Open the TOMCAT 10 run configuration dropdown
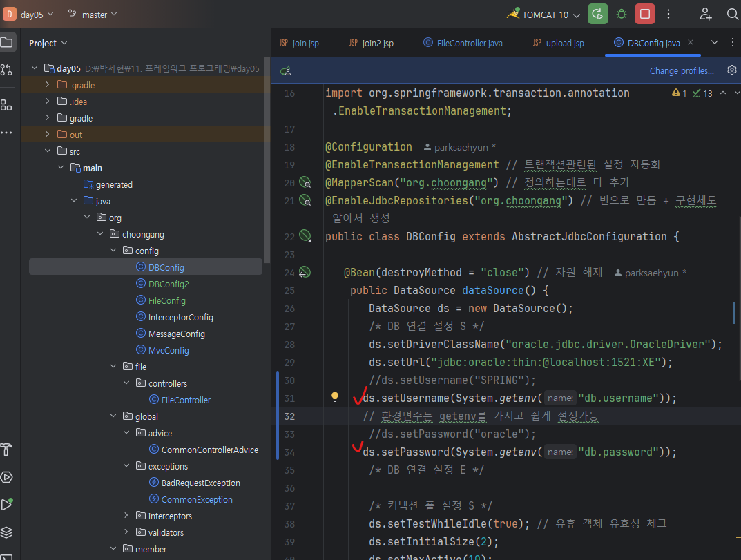The height and width of the screenshot is (560, 741). [x=544, y=15]
